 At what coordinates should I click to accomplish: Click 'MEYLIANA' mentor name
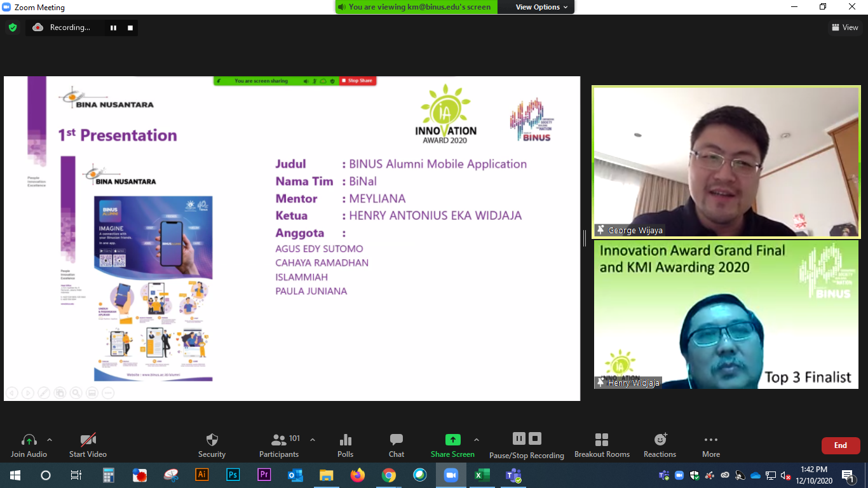pyautogui.click(x=377, y=198)
